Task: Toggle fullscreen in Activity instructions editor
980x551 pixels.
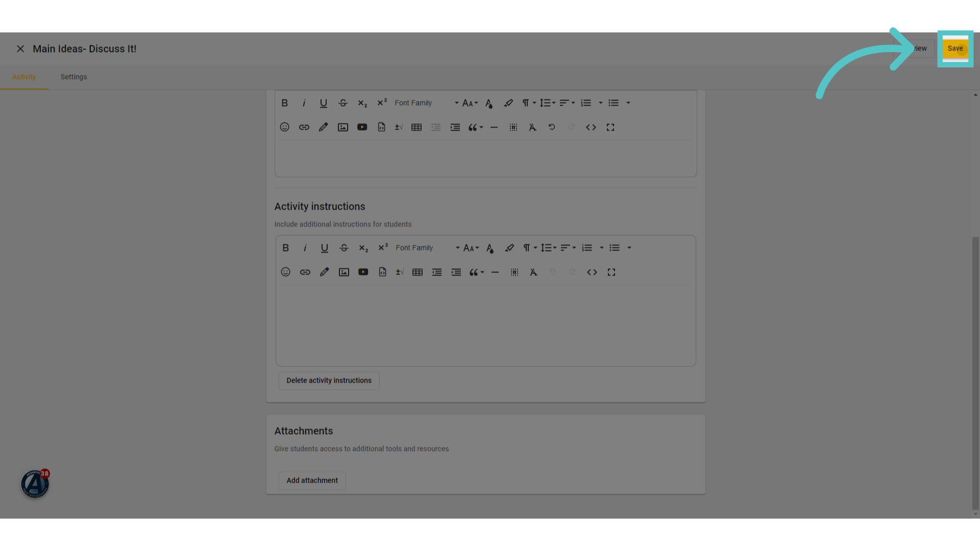Action: click(611, 272)
